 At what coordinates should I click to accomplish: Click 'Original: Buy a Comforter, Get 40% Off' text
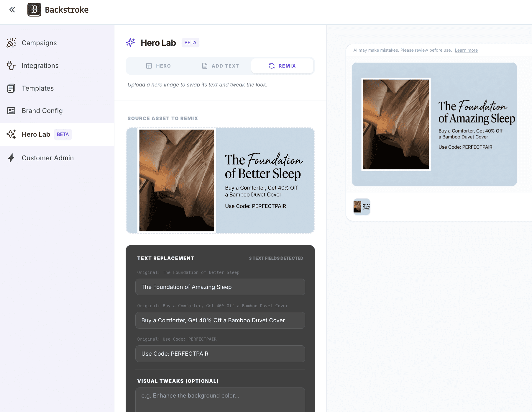click(213, 306)
